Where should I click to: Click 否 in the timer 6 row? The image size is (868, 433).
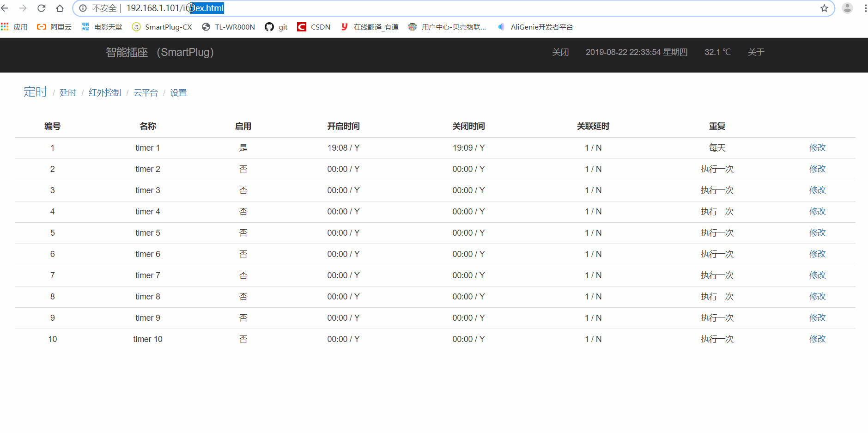pyautogui.click(x=243, y=254)
